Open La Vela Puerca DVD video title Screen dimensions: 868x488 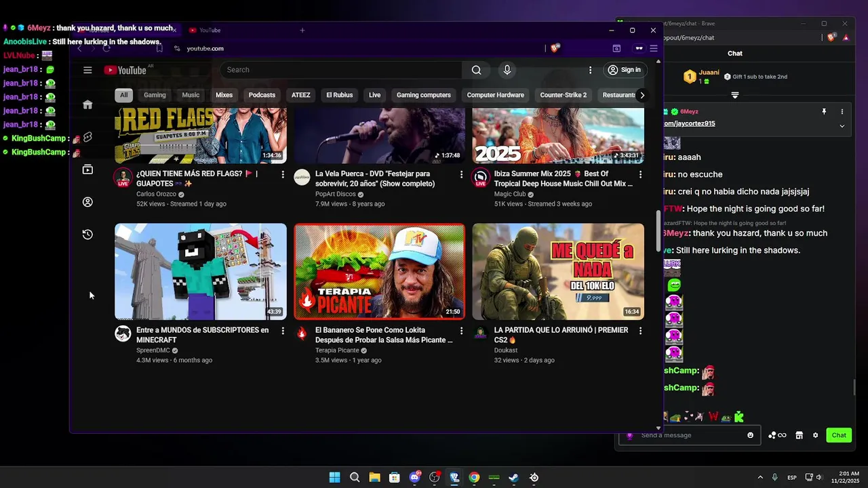click(375, 179)
